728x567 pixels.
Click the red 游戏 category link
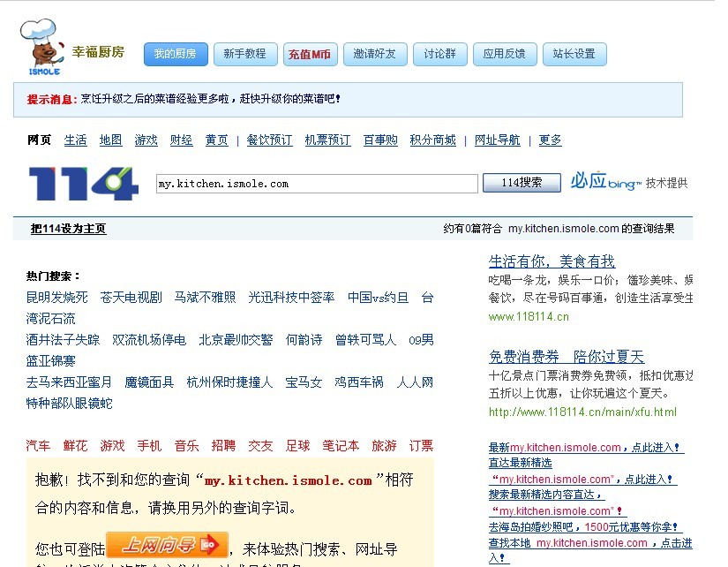pos(112,446)
